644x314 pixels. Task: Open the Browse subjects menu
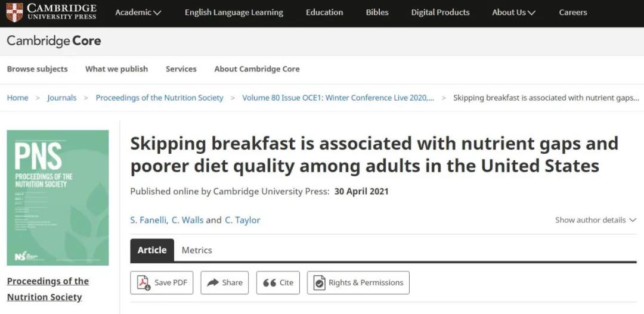(38, 69)
